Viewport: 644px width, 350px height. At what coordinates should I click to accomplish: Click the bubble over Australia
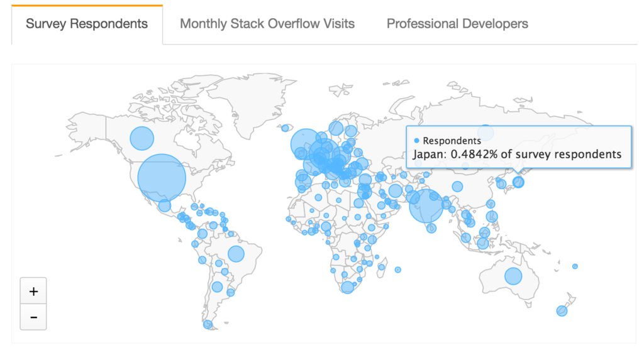513,276
